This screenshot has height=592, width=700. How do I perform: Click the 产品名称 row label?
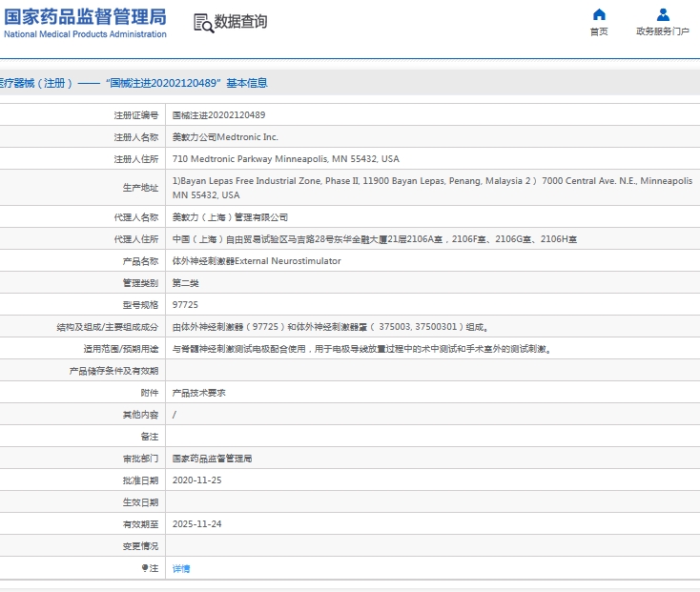click(x=140, y=261)
